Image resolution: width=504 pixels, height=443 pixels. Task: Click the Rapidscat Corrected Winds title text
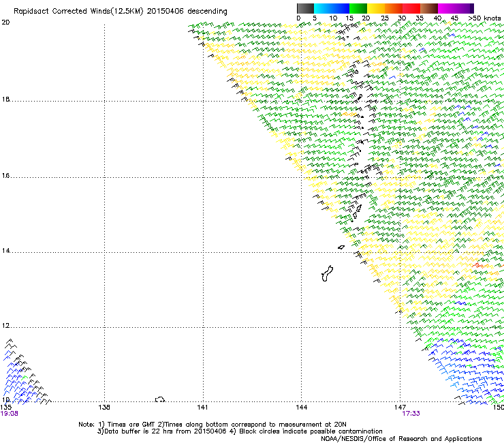pyautogui.click(x=121, y=12)
